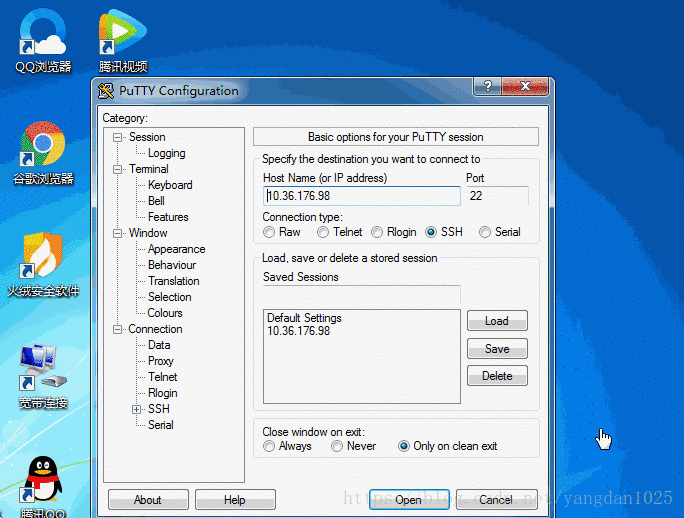Select the Data category
Image resolution: width=684 pixels, height=518 pixels.
pyautogui.click(x=159, y=345)
